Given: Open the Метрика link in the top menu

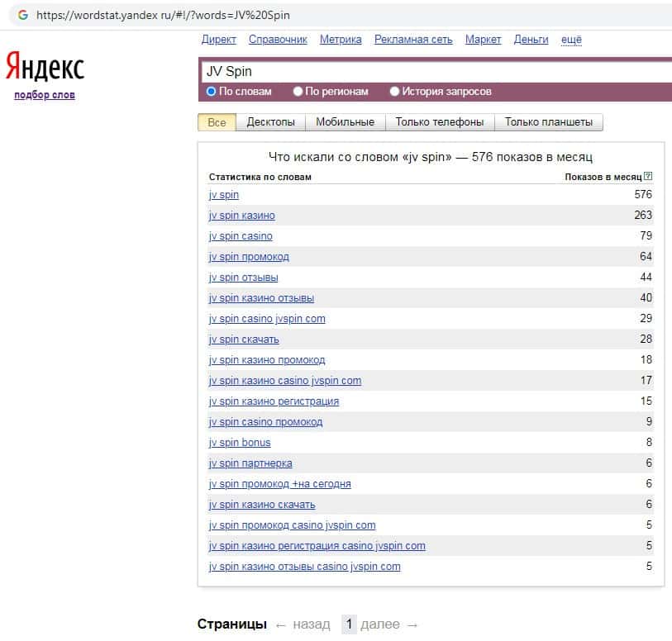Looking at the screenshot, I should click(x=341, y=39).
